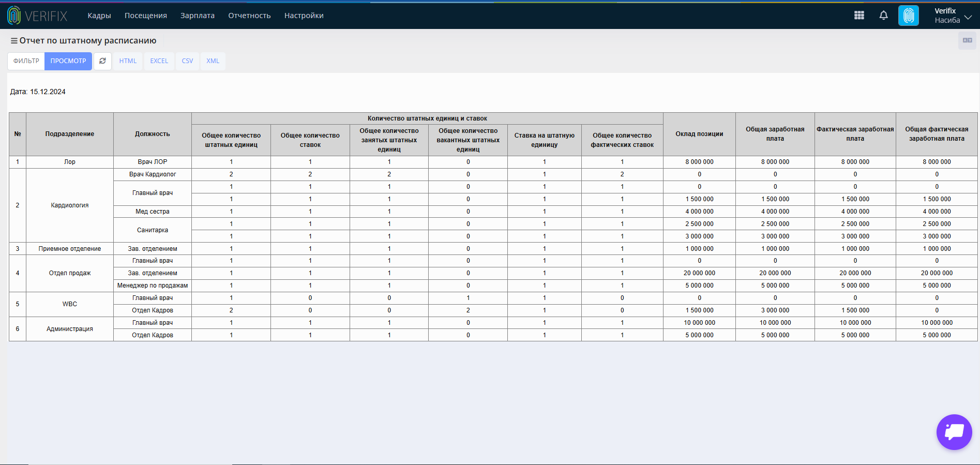Click the Общее количество штатных единиц header
The width and height of the screenshot is (980, 465).
[231, 140]
